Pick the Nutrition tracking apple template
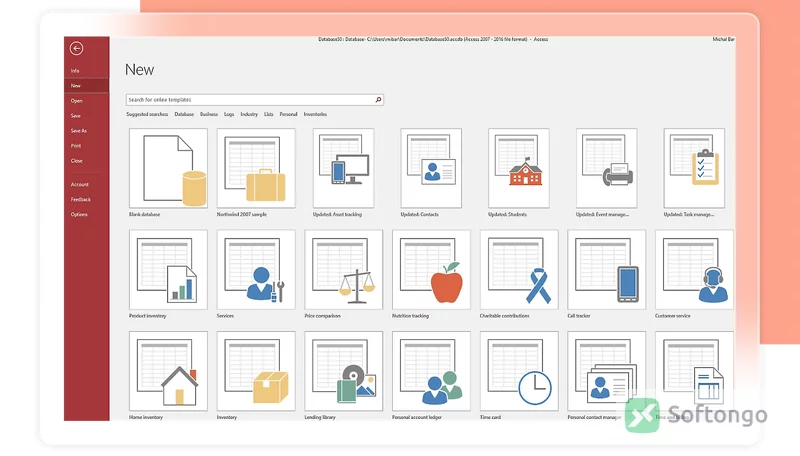 431,269
